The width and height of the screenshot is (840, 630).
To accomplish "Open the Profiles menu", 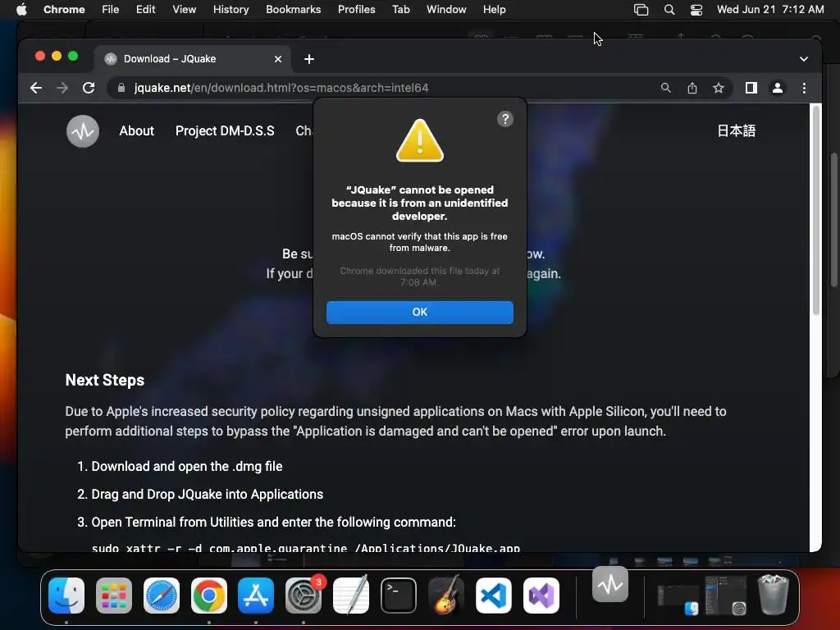I will [356, 10].
